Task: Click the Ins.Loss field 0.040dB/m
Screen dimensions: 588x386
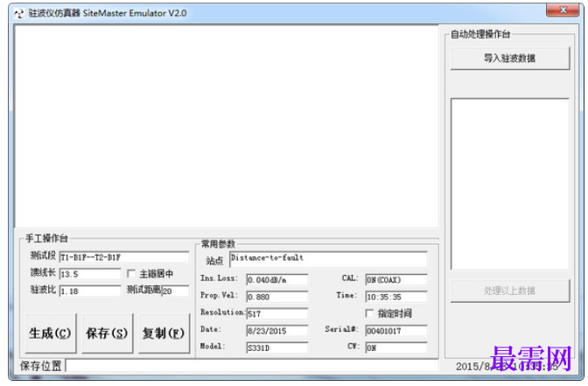Action: click(x=277, y=280)
